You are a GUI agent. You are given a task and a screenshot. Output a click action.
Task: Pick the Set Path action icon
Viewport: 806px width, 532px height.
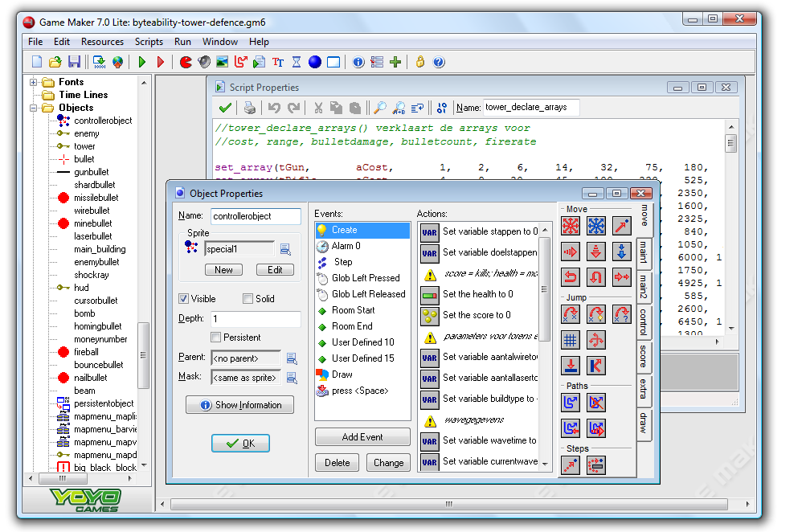click(x=571, y=403)
